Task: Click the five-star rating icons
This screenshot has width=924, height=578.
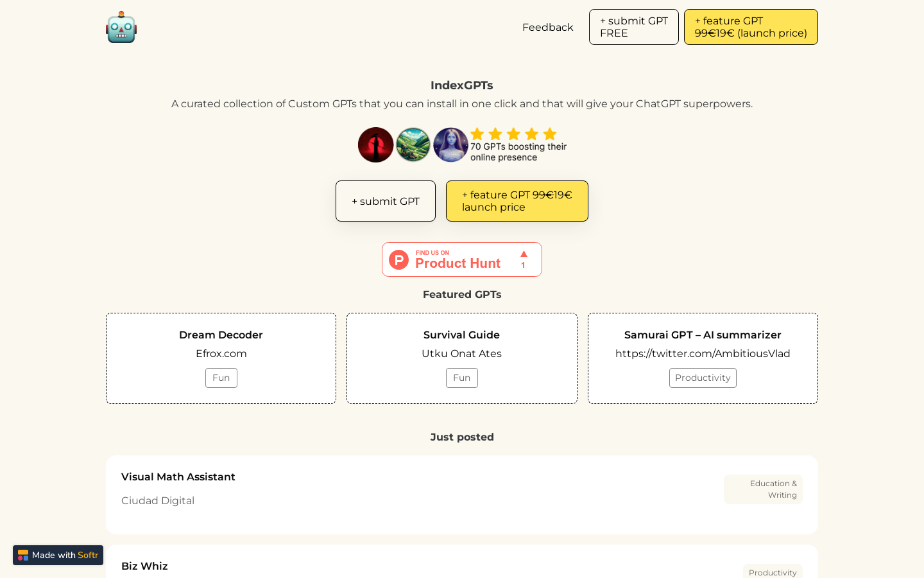Action: point(513,134)
